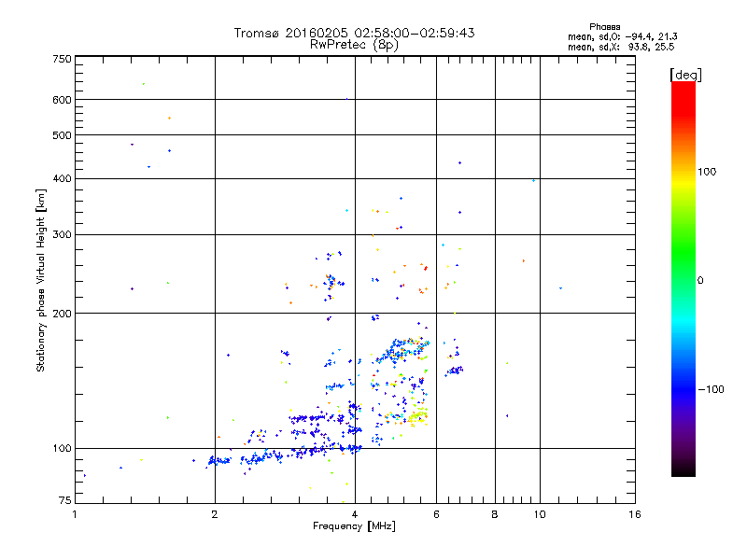Image resolution: width=747 pixels, height=560 pixels.
Task: Click the y-axis tick label '400'
Action: click(62, 179)
